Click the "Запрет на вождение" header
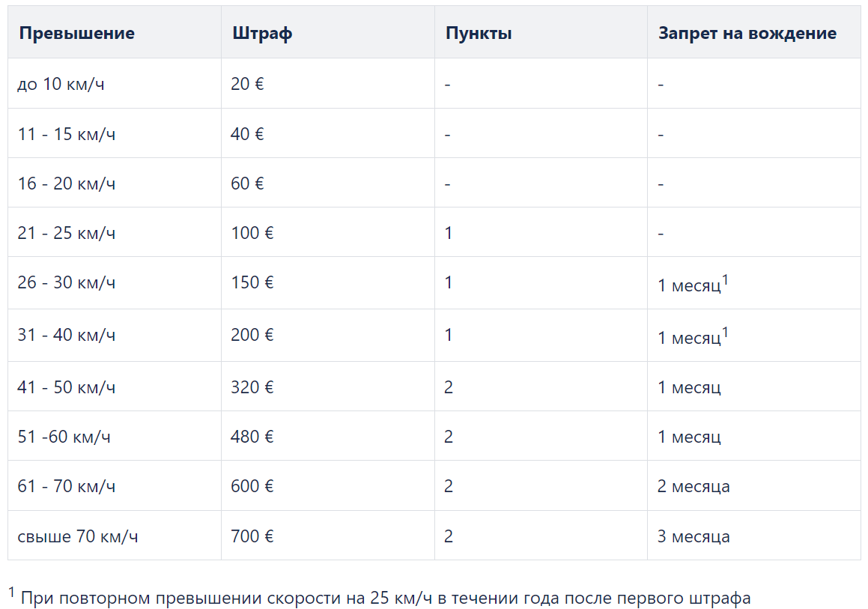The width and height of the screenshot is (868, 609). point(747,34)
